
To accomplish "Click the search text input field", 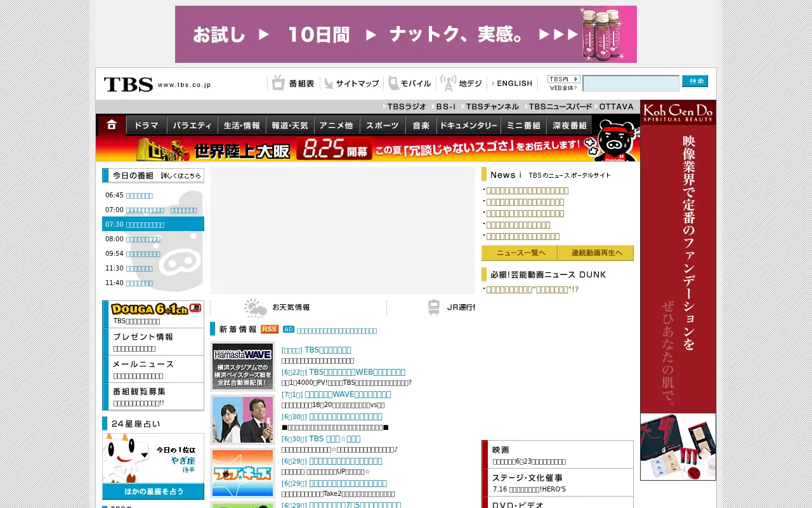I will point(631,83).
